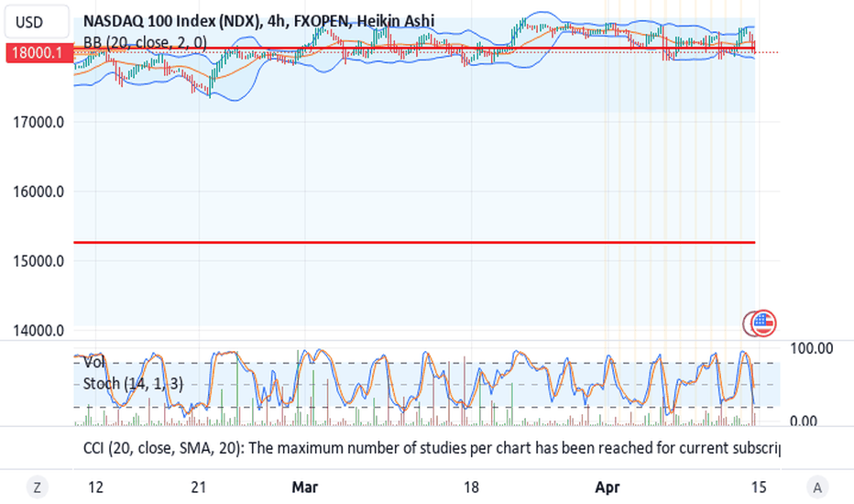Click the 16000.0 price axis label
This screenshot has width=854, height=504.
38,192
